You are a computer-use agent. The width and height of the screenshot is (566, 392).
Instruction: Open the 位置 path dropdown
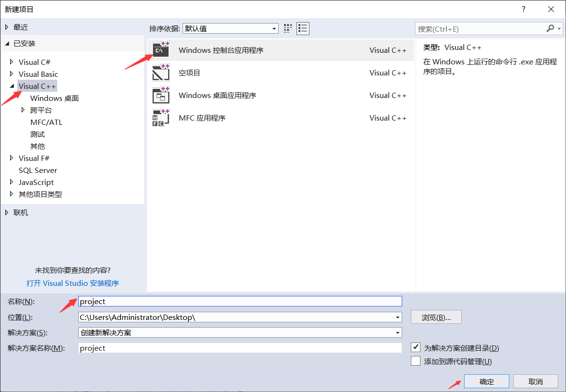[397, 317]
